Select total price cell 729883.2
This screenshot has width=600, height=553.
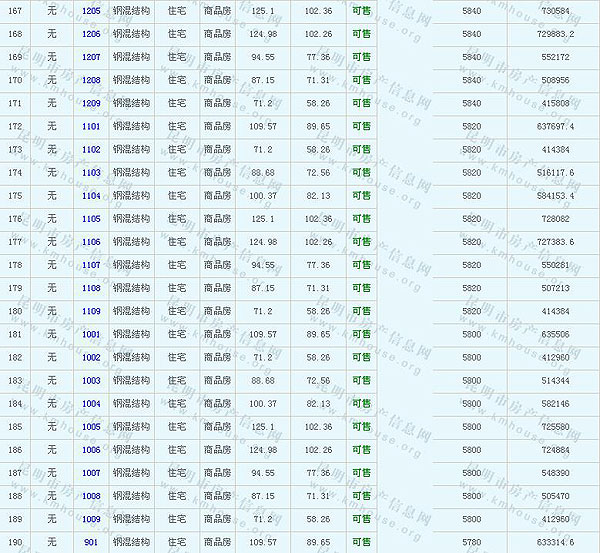click(x=555, y=34)
